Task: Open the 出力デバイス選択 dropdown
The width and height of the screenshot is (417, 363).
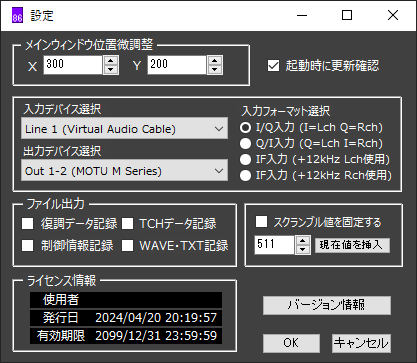Action: click(x=124, y=170)
